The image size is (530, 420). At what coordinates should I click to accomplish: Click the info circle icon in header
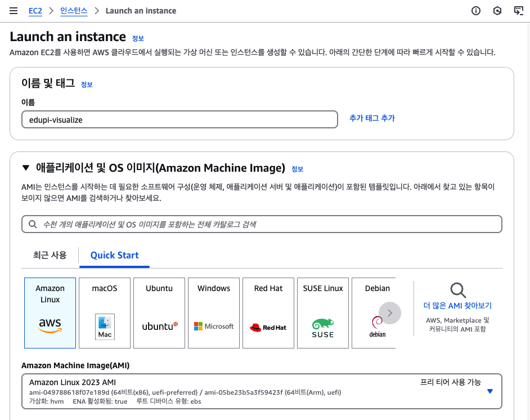click(x=476, y=11)
